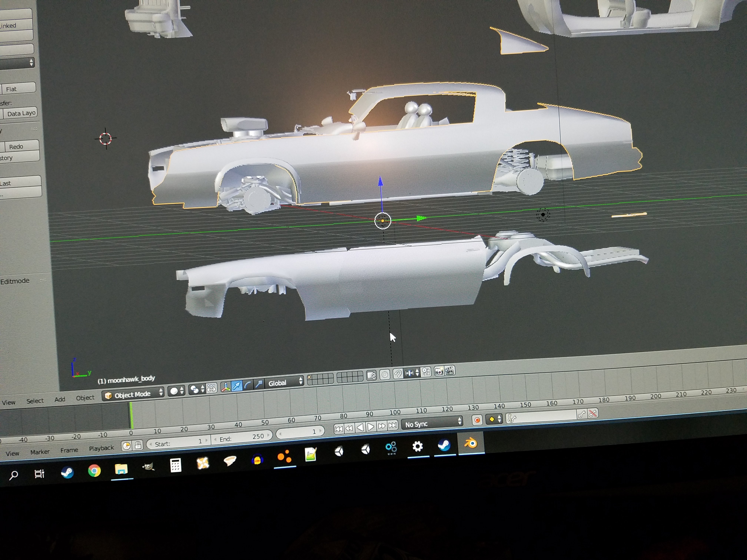
Task: Open File Explorer from the taskbar
Action: [x=121, y=469]
